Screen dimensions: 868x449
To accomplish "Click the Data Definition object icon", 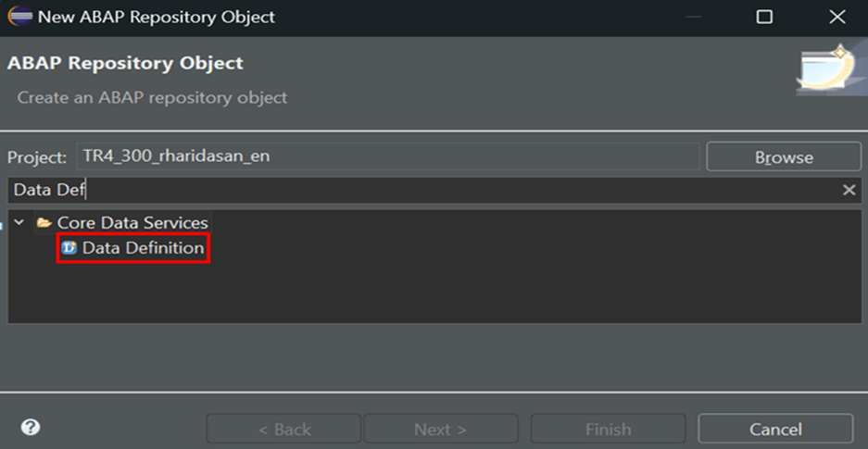I will click(69, 248).
